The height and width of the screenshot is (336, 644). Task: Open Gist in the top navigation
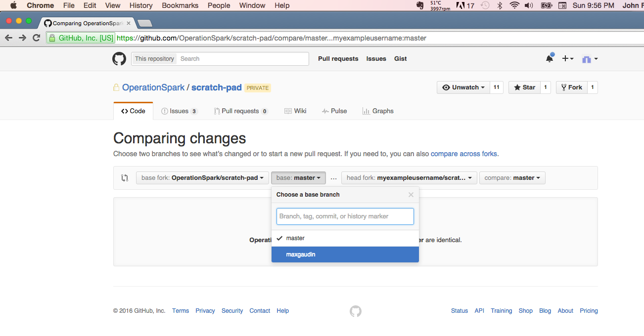coord(401,59)
